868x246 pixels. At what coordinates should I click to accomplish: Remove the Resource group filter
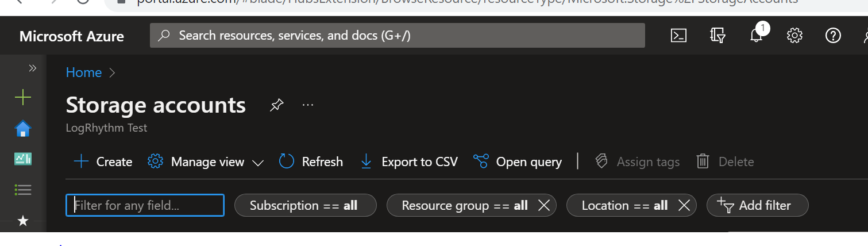[543, 205]
